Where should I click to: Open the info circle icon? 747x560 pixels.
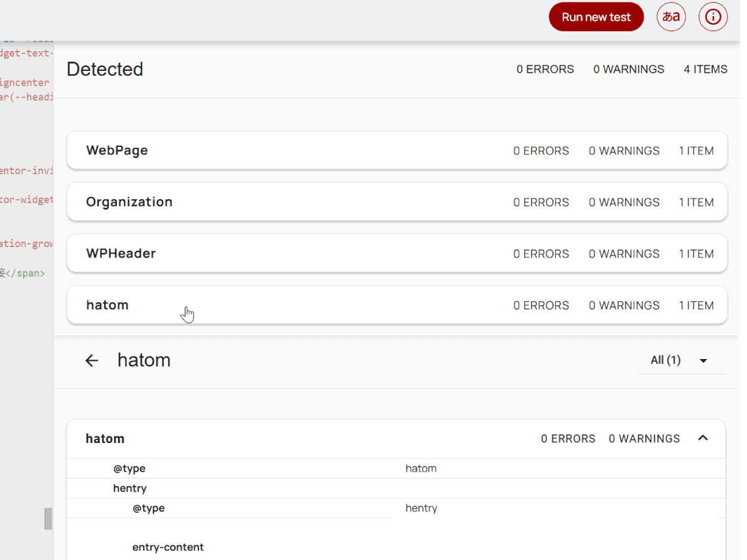713,17
